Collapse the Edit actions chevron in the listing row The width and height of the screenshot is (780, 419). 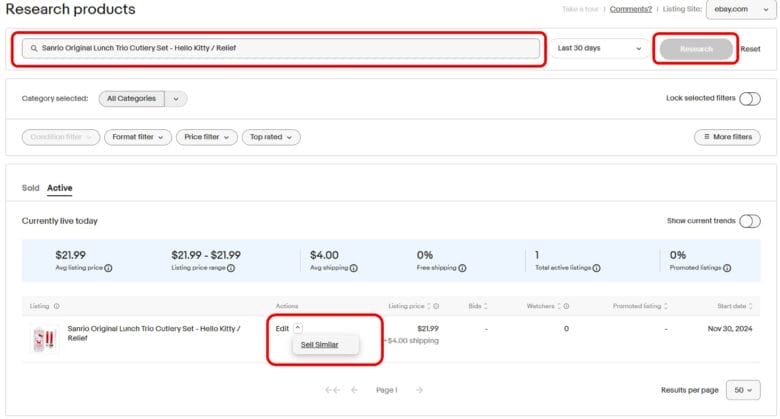click(297, 328)
